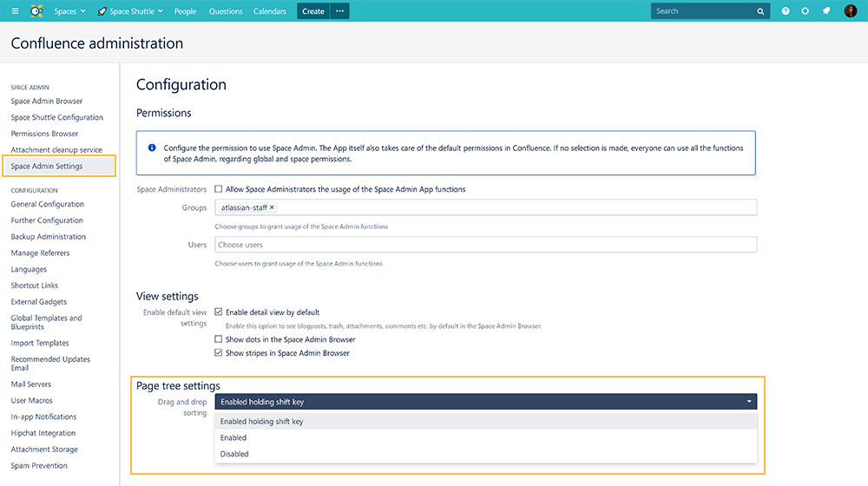Click the Create button
The height and width of the screenshot is (486, 868).
(312, 11)
